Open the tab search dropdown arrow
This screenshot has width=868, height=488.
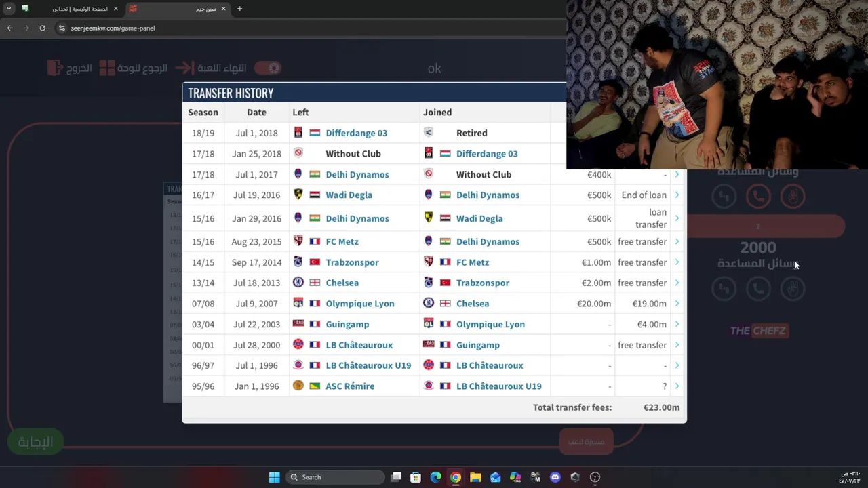point(9,9)
